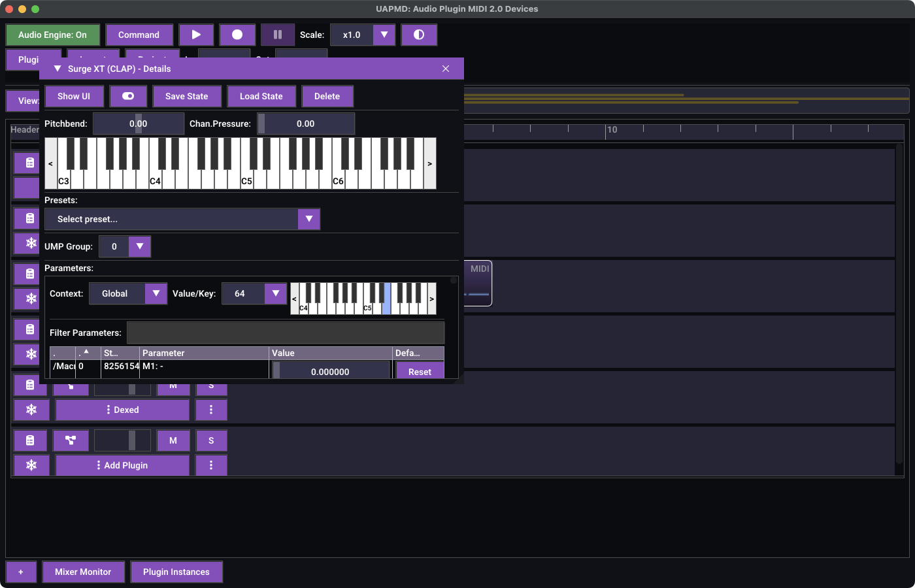Click the Pitchbend slider

click(139, 123)
